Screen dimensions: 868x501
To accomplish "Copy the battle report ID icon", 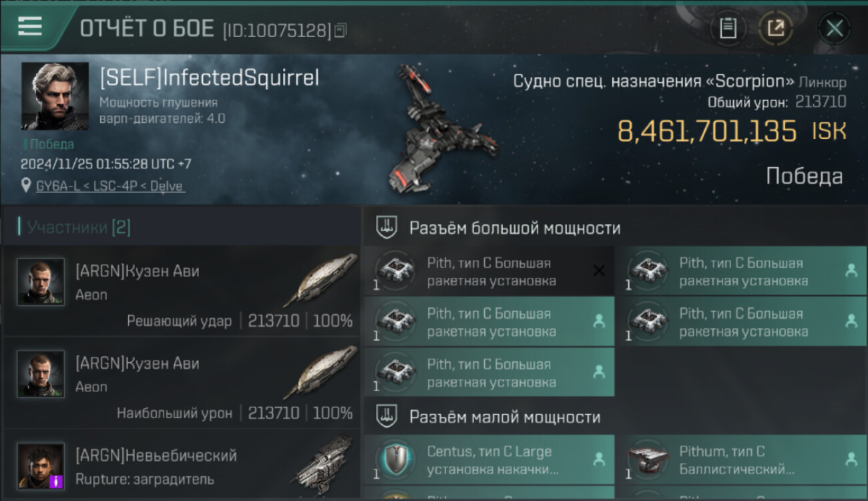I will tap(341, 30).
